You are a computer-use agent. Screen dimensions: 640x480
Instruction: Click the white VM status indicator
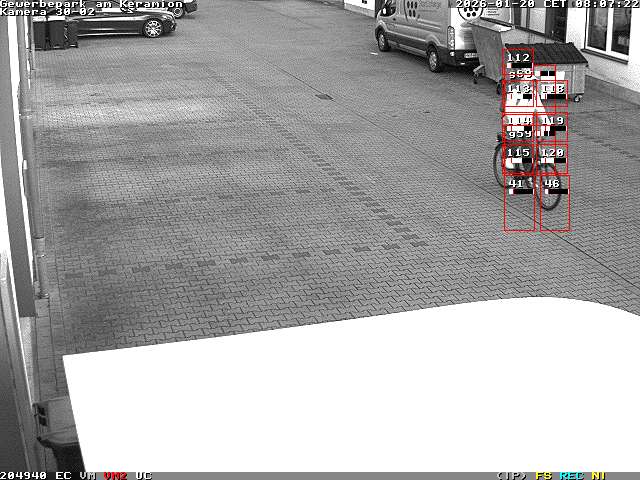[x=88, y=475]
